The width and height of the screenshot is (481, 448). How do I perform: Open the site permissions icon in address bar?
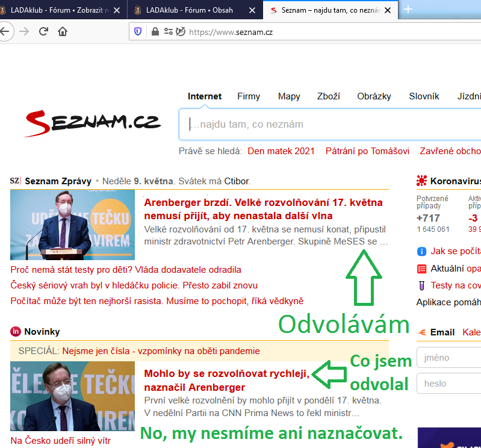tap(168, 31)
